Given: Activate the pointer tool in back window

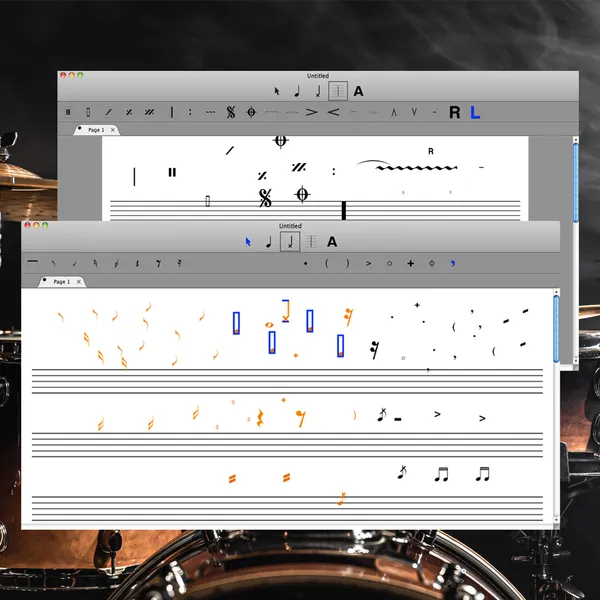Looking at the screenshot, I should click(x=277, y=91).
